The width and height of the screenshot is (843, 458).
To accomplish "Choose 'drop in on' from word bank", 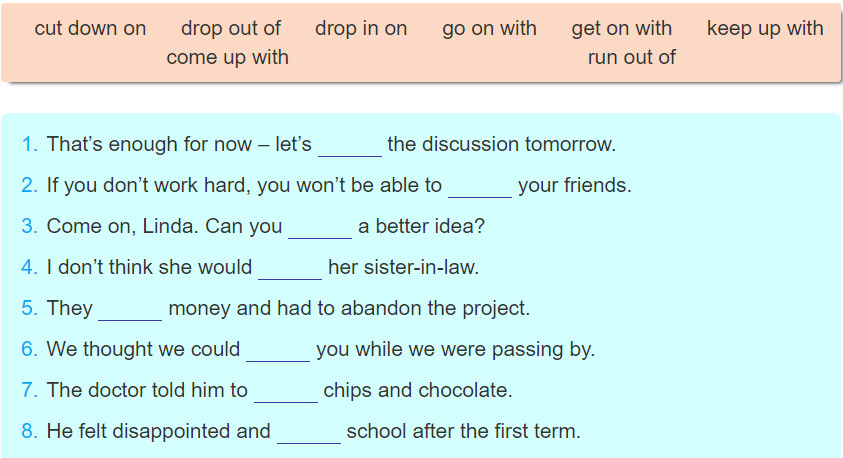I will point(361,28).
